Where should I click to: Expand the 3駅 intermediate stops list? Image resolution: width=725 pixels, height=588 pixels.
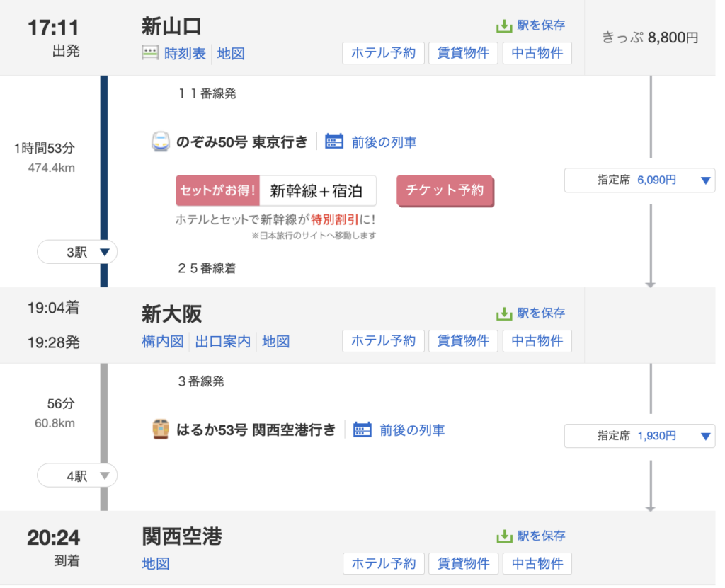tap(77, 252)
